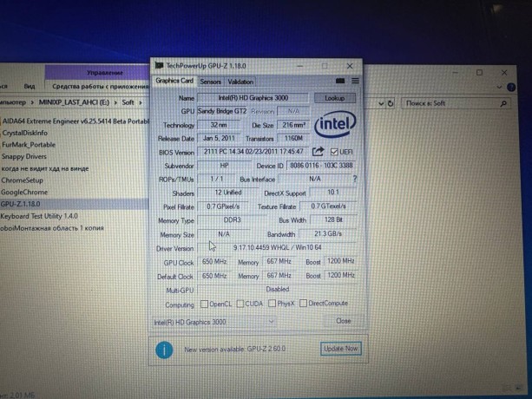Click the Update Now button
532x399 pixels.
coord(341,349)
